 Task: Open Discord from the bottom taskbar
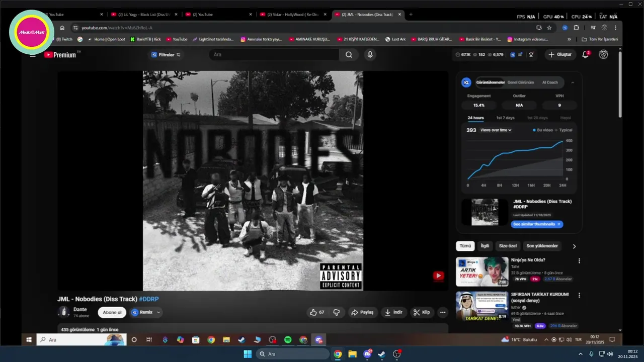pyautogui.click(x=367, y=354)
